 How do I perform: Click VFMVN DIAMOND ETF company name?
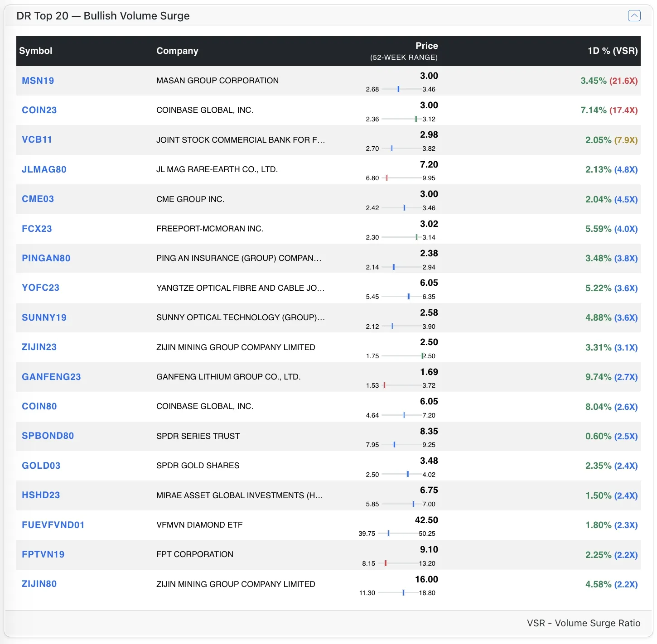point(199,525)
